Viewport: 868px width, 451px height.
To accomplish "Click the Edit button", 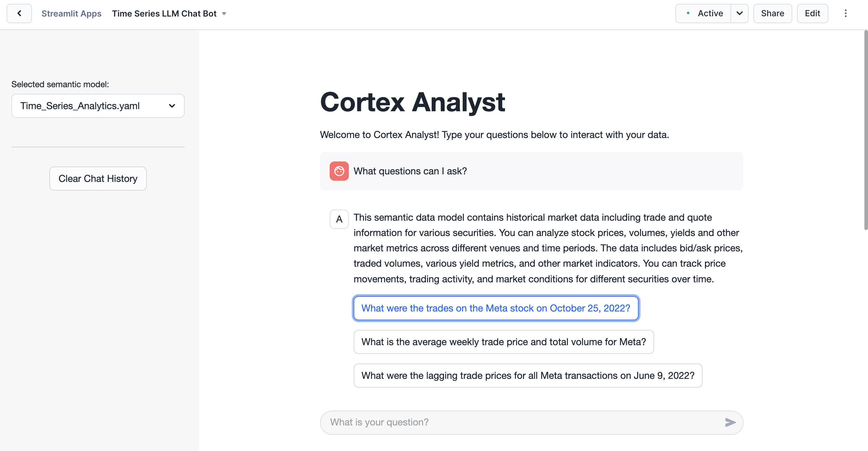I will click(x=812, y=14).
